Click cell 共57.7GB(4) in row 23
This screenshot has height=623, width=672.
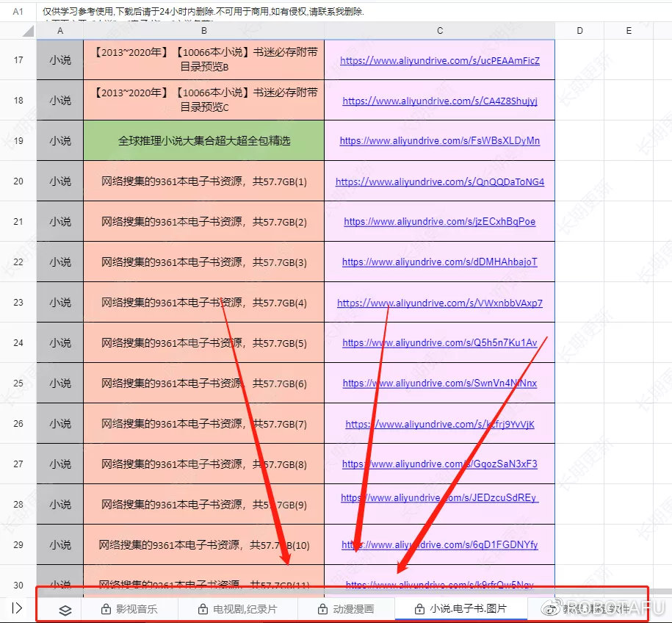(204, 302)
